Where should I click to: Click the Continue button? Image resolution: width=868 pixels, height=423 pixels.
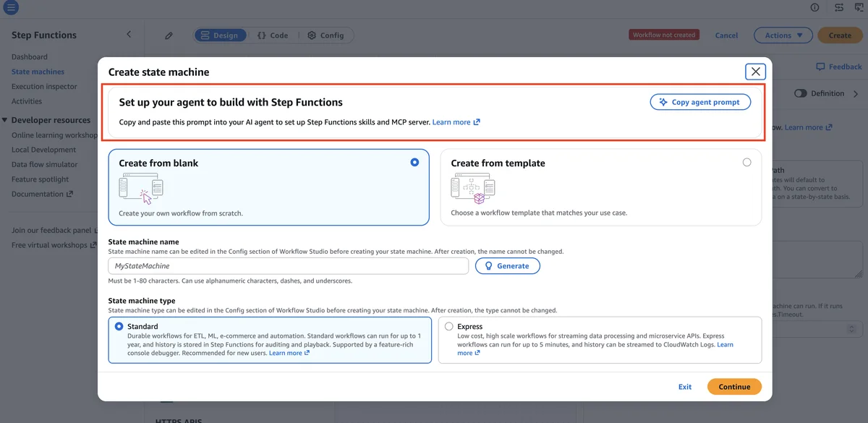coord(734,387)
